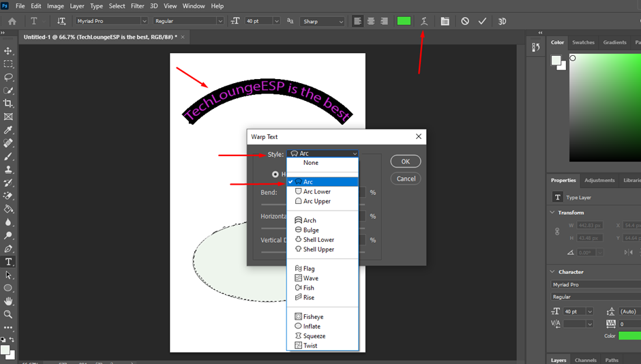Select the Eraser tool
The image size is (641, 364).
pyautogui.click(x=8, y=196)
